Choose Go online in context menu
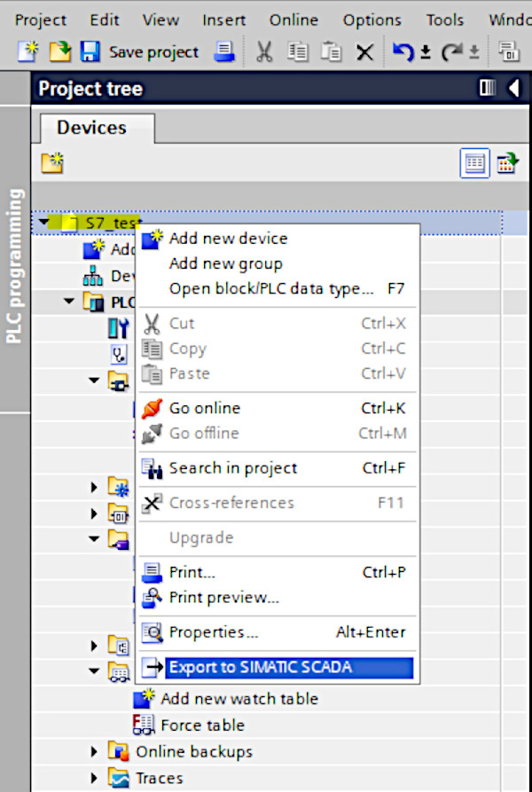The image size is (532, 792). point(278,408)
